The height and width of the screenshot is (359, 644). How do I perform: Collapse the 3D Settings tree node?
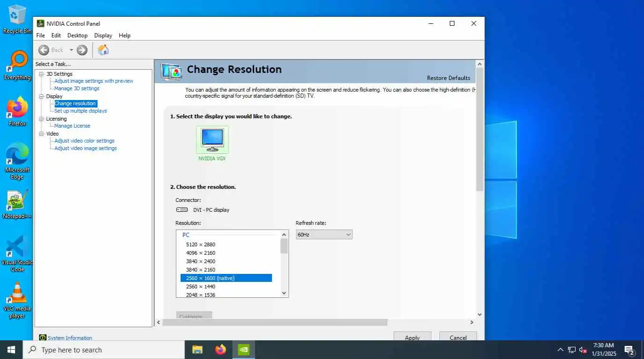pyautogui.click(x=41, y=74)
